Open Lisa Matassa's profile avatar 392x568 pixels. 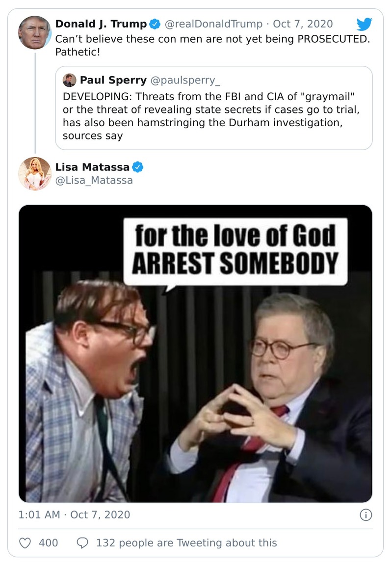click(x=34, y=173)
